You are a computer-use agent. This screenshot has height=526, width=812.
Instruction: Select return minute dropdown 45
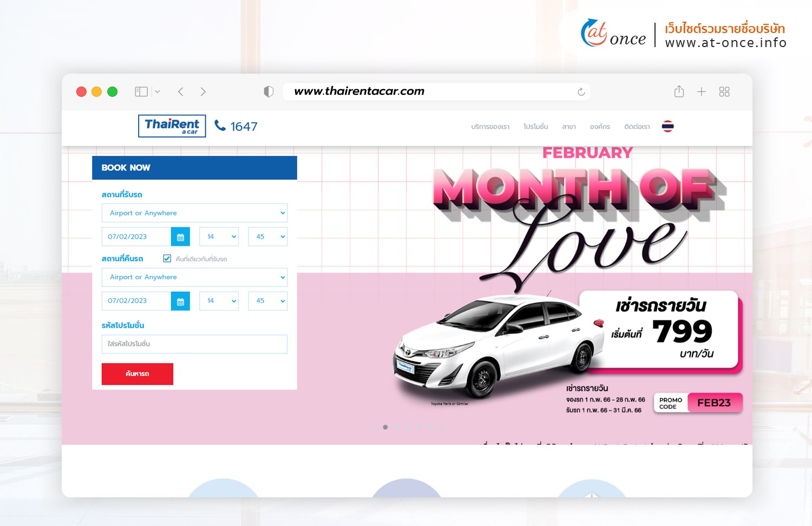268,301
